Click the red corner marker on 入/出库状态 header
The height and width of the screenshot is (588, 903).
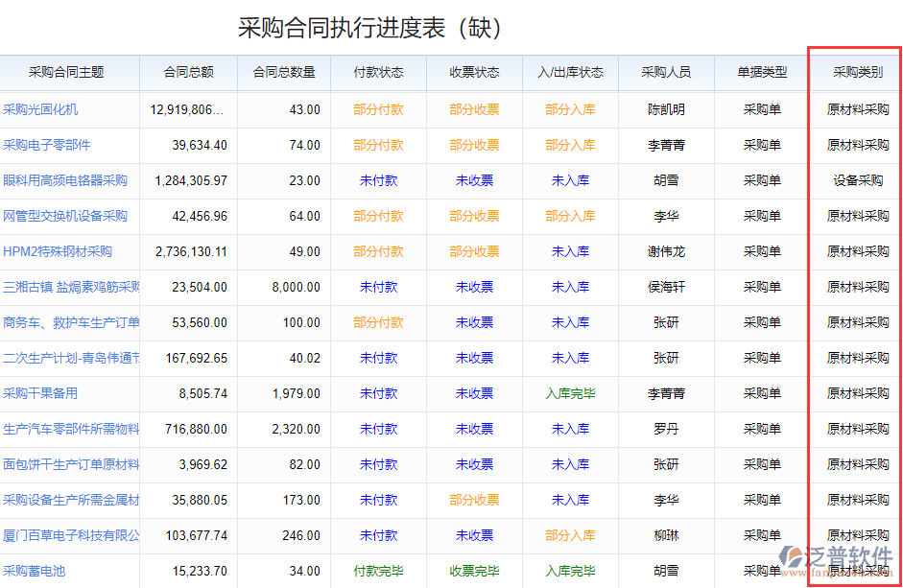tap(615, 61)
